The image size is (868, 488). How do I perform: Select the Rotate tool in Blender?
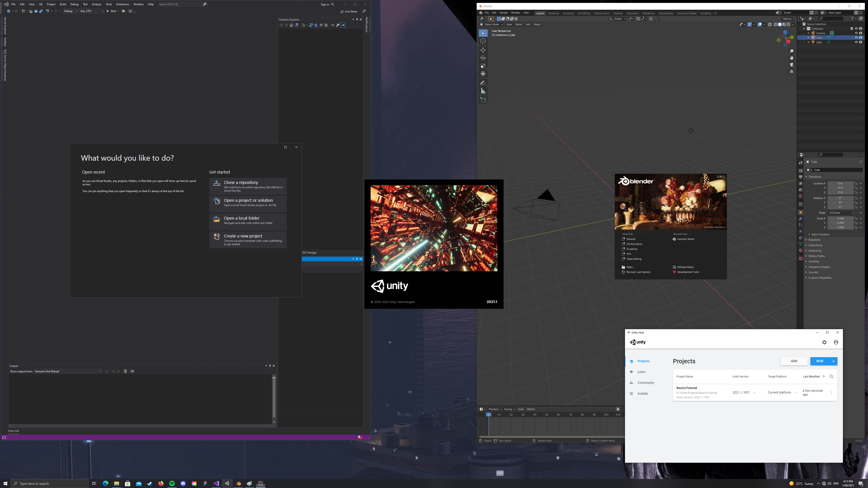click(483, 58)
